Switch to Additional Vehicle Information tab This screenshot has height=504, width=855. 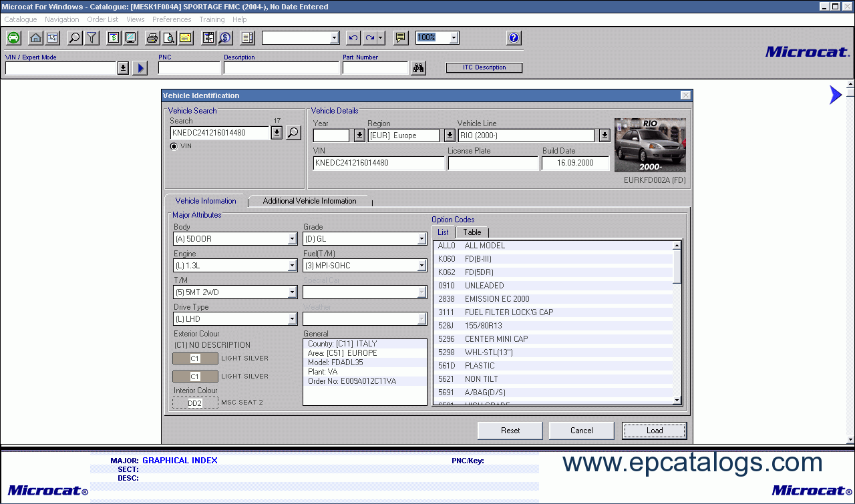pyautogui.click(x=310, y=201)
